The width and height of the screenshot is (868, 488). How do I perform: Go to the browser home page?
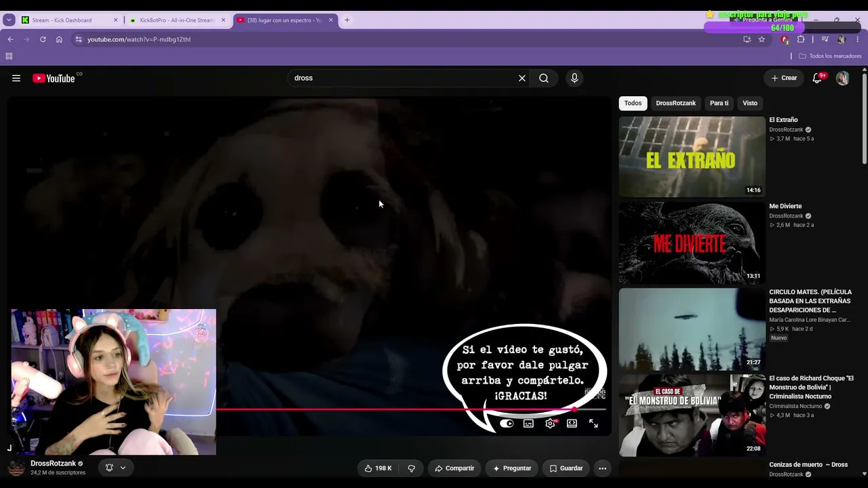pyautogui.click(x=59, y=39)
